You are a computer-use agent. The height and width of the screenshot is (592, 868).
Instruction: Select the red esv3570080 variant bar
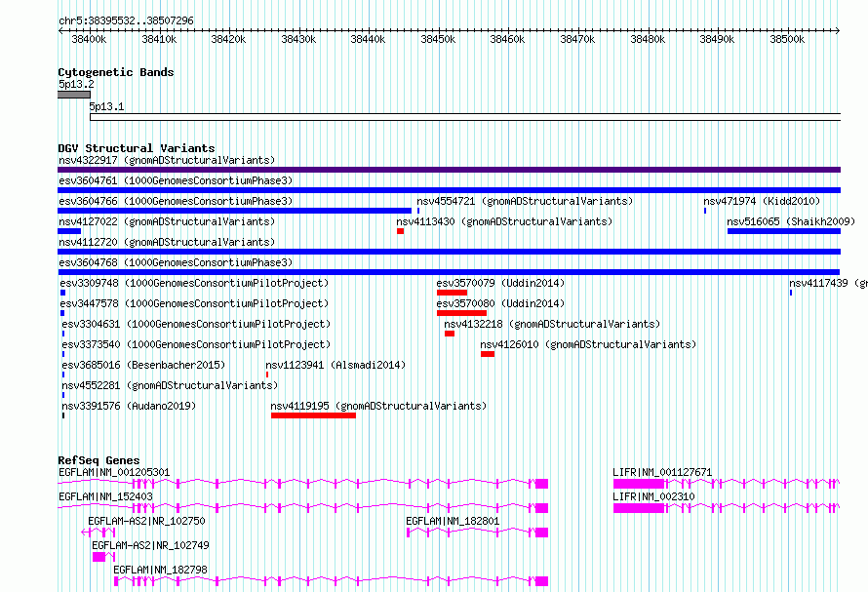click(461, 313)
